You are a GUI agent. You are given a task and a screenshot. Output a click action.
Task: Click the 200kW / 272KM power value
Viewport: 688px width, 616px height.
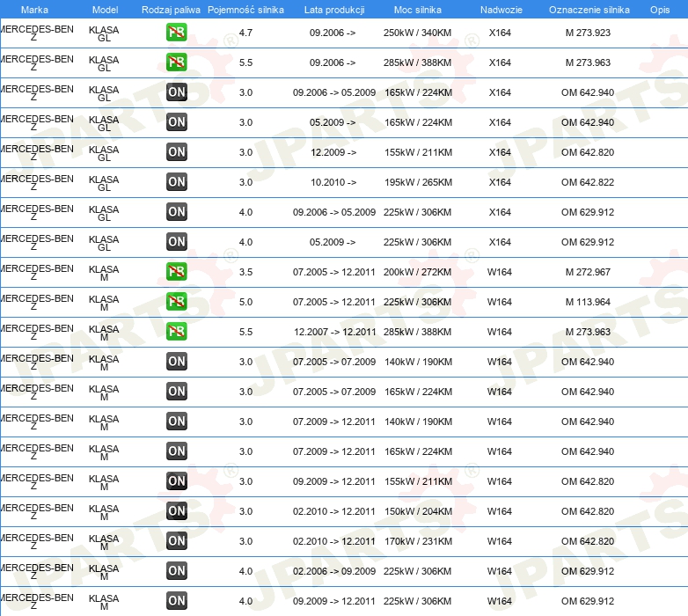(x=417, y=272)
